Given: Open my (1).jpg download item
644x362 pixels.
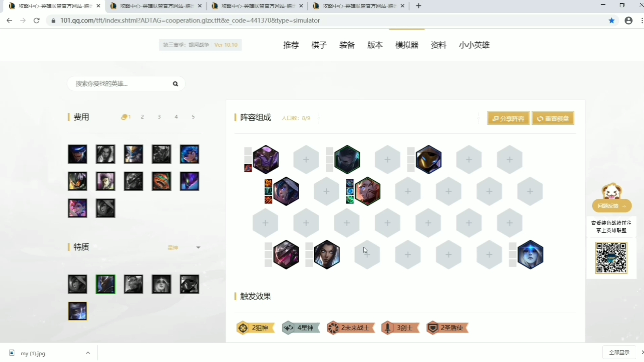Looking at the screenshot, I should (x=33, y=353).
